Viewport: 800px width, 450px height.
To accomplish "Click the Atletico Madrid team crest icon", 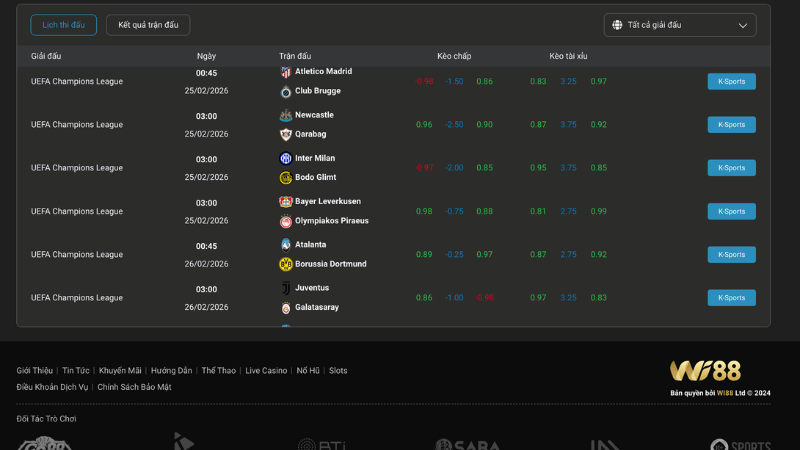I will (x=285, y=72).
